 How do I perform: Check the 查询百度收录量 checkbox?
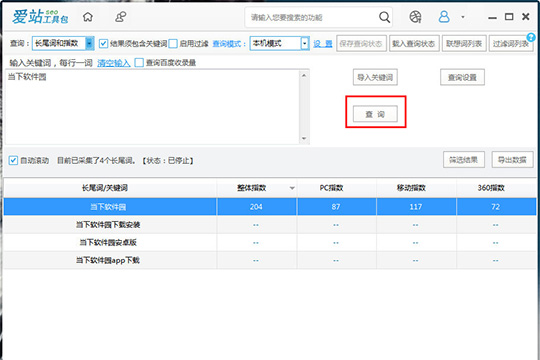pos(139,63)
